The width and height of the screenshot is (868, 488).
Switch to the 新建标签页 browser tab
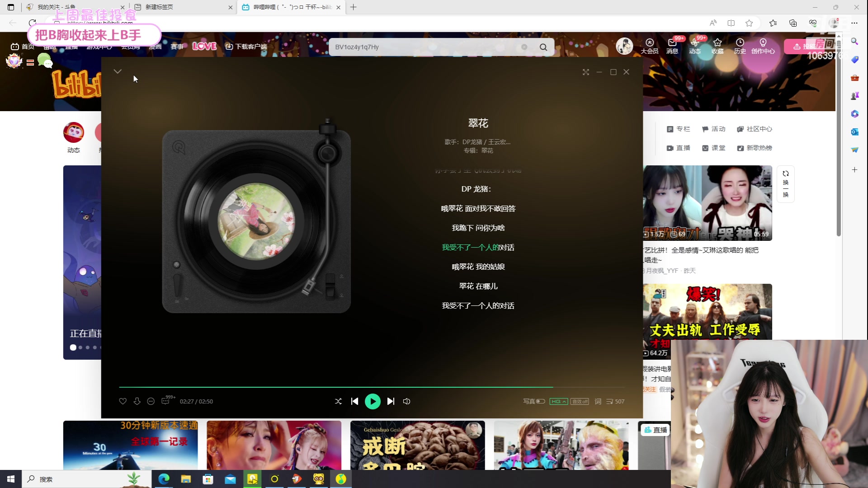[x=183, y=7]
